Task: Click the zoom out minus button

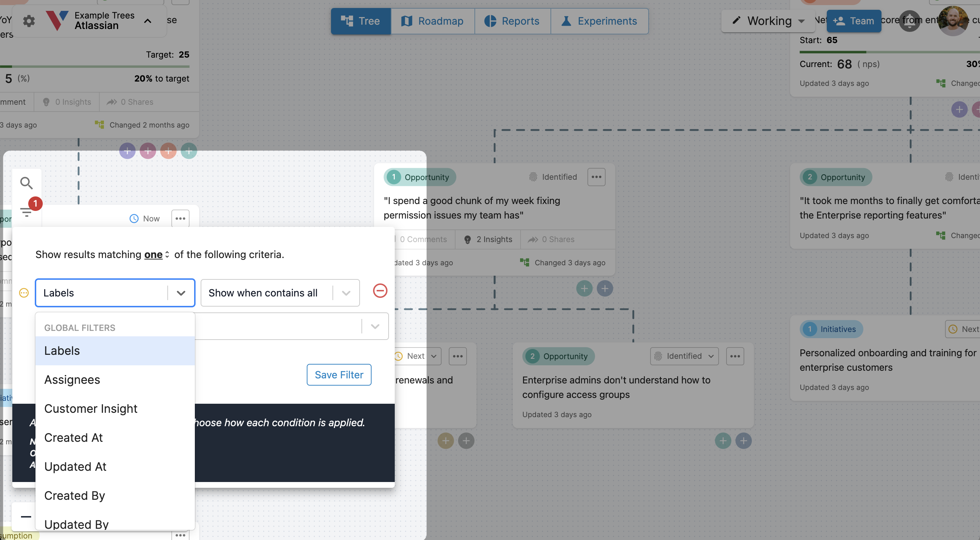Action: point(26,517)
